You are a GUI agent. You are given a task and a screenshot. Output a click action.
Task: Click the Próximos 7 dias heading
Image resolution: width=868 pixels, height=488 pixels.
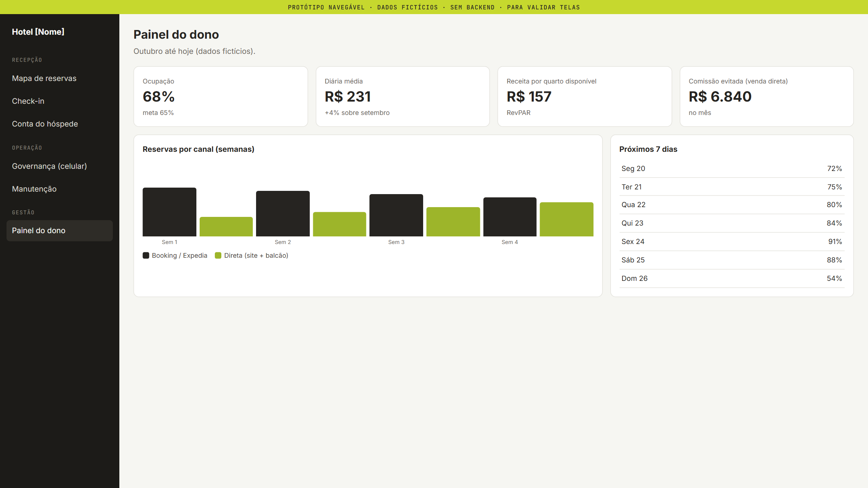click(x=648, y=149)
